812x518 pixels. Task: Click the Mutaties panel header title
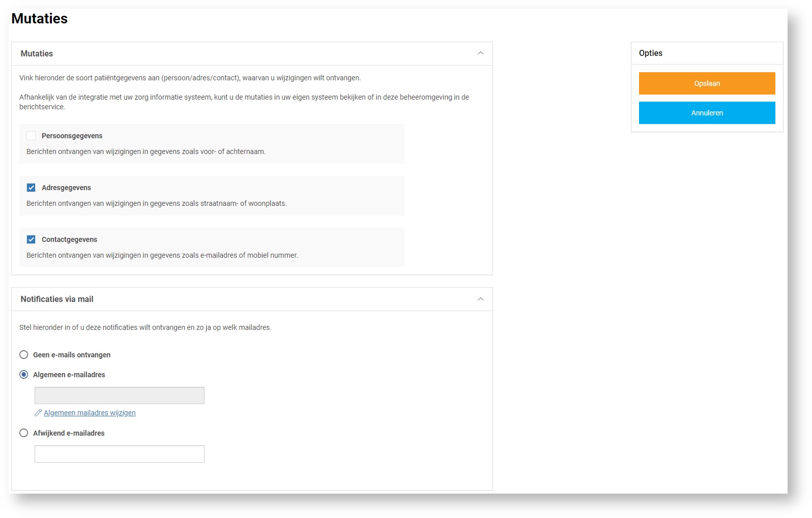[37, 53]
